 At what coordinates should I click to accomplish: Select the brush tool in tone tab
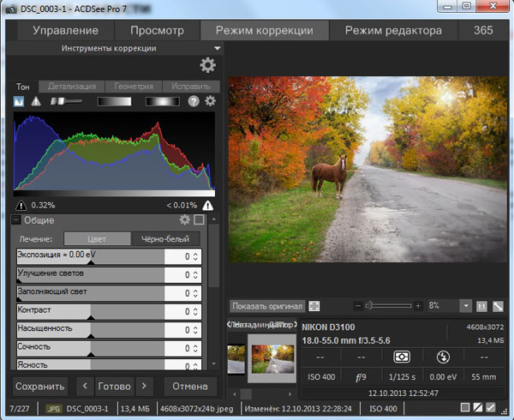pos(65,101)
